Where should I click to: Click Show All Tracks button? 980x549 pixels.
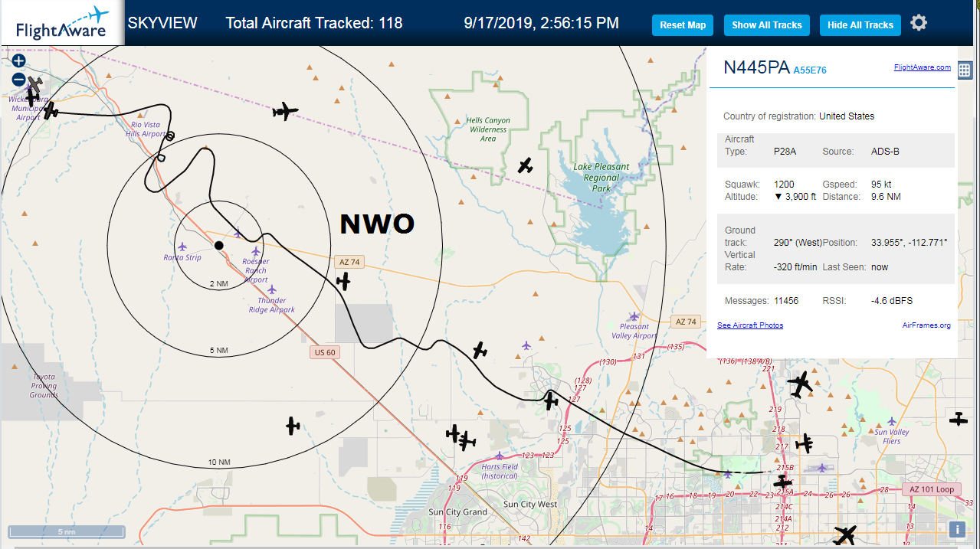(x=766, y=25)
